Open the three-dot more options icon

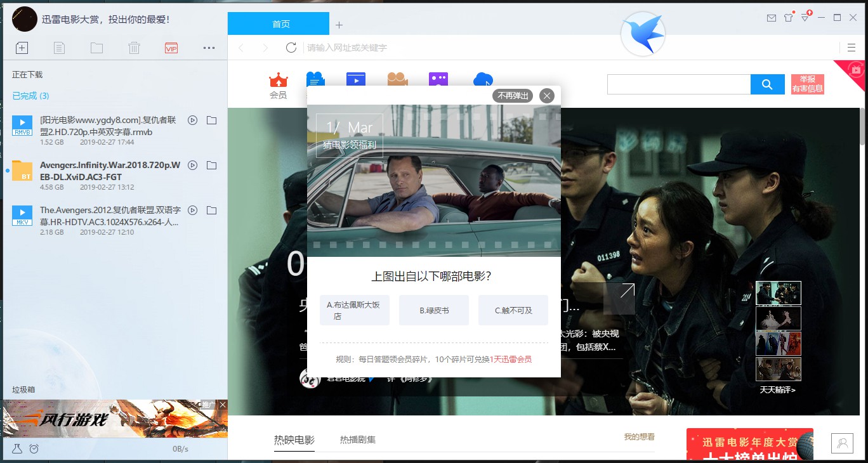click(x=209, y=48)
